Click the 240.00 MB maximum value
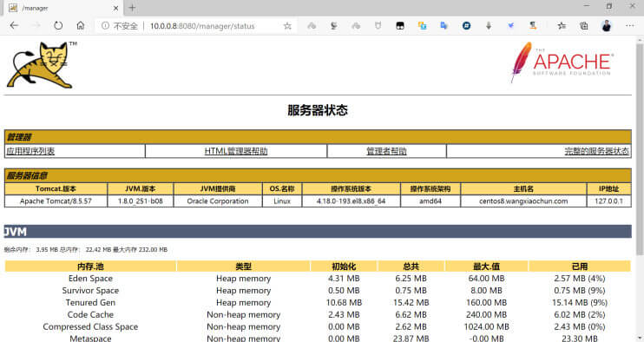The height and width of the screenshot is (342, 644). click(x=486, y=314)
